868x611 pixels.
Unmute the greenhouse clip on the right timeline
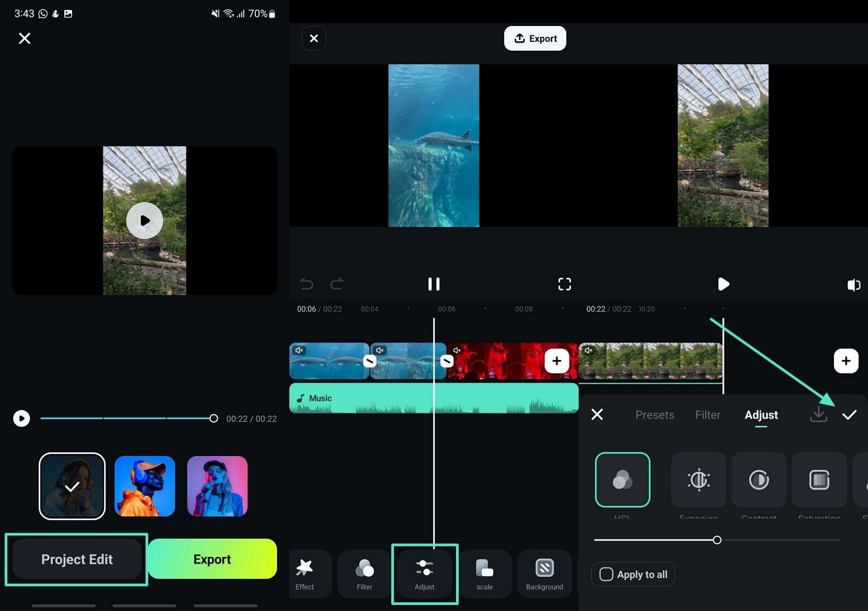coord(588,350)
